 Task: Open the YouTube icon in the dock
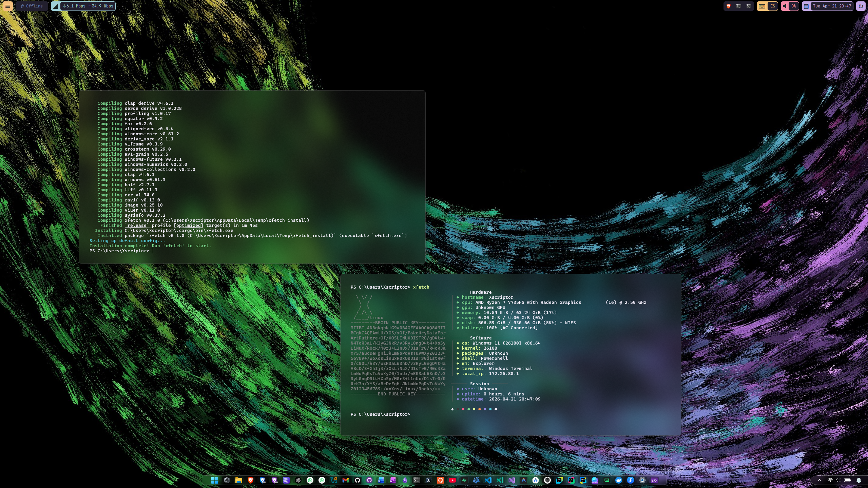(452, 480)
